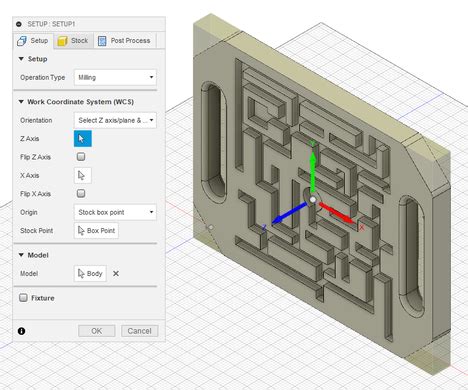Screen dimensions: 468x390
Task: Activate the Z Axis selection arrow
Action: coord(83,139)
